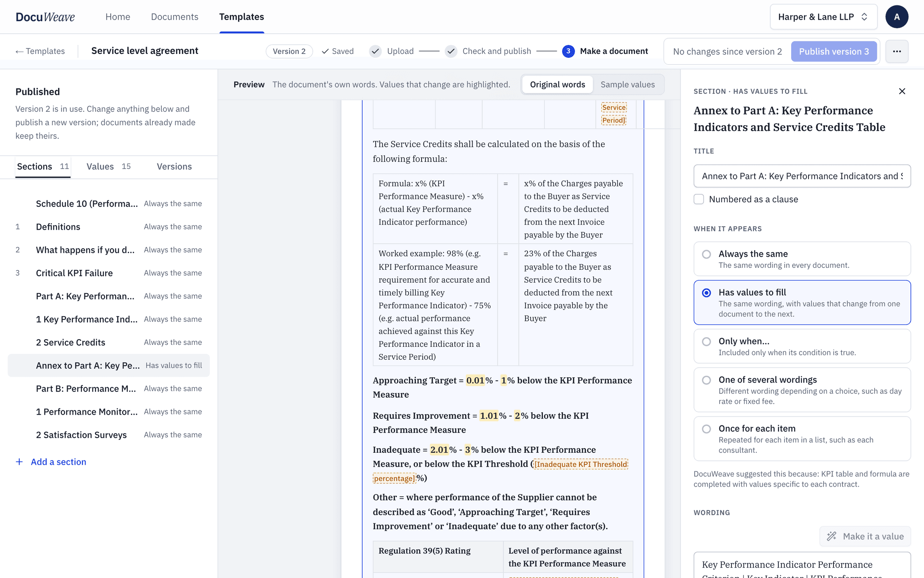This screenshot has height=578, width=924.
Task: Go back to Templates with the arrow link
Action: point(40,51)
